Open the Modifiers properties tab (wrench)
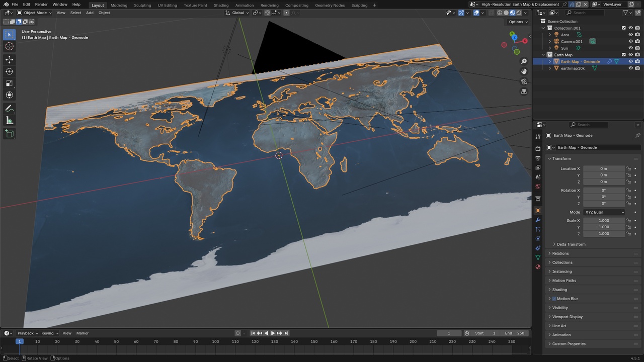This screenshot has width=644, height=362. coord(538,220)
